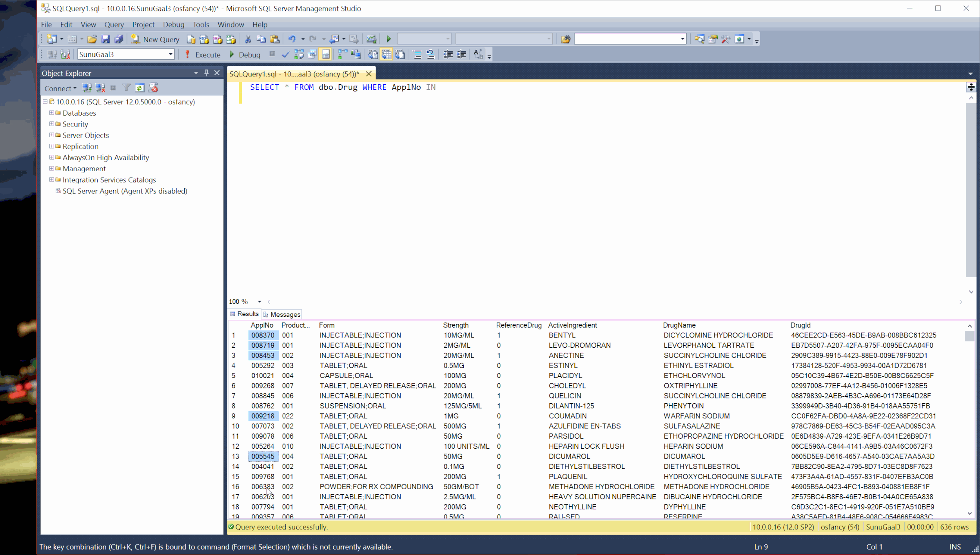Toggle Include Actual Execution Plan
980x555 pixels.
point(343,55)
